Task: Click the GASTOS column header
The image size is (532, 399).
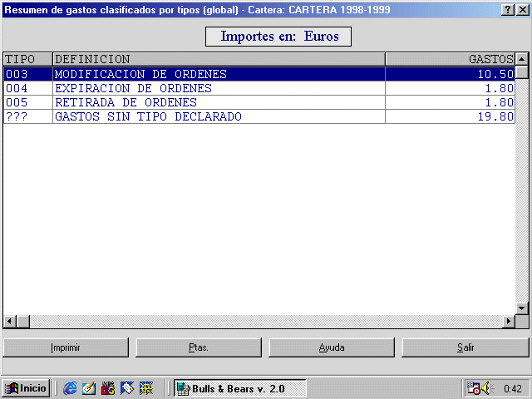Action: coord(451,59)
